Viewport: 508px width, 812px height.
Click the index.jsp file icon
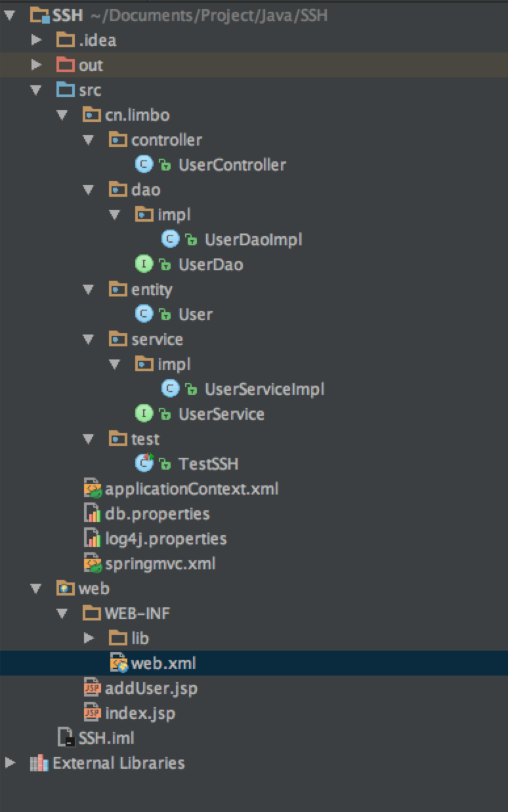pyautogui.click(x=93, y=713)
